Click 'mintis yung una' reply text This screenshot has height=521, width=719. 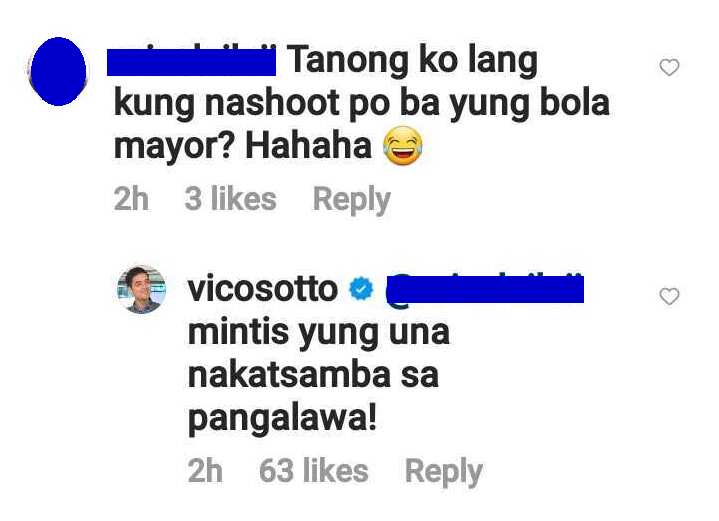[319, 333]
